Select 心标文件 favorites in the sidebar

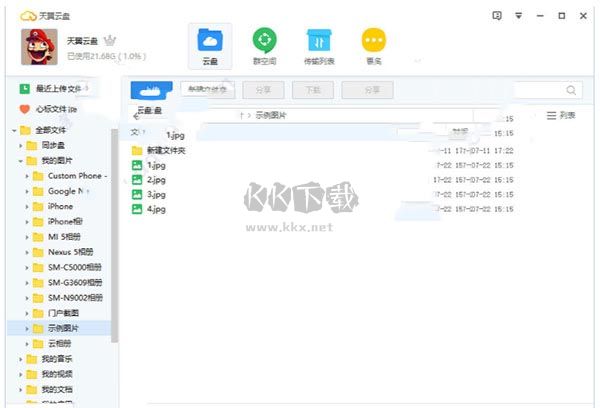54,109
